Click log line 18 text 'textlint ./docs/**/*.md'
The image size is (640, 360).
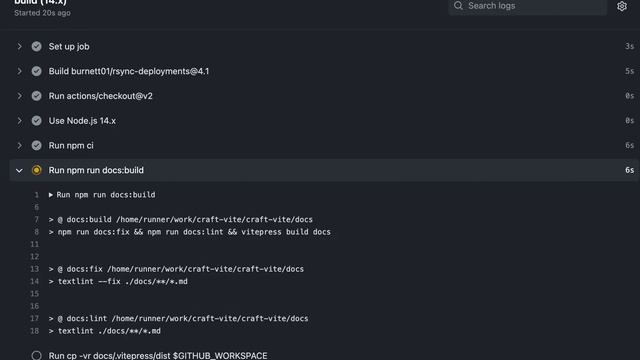click(105, 331)
